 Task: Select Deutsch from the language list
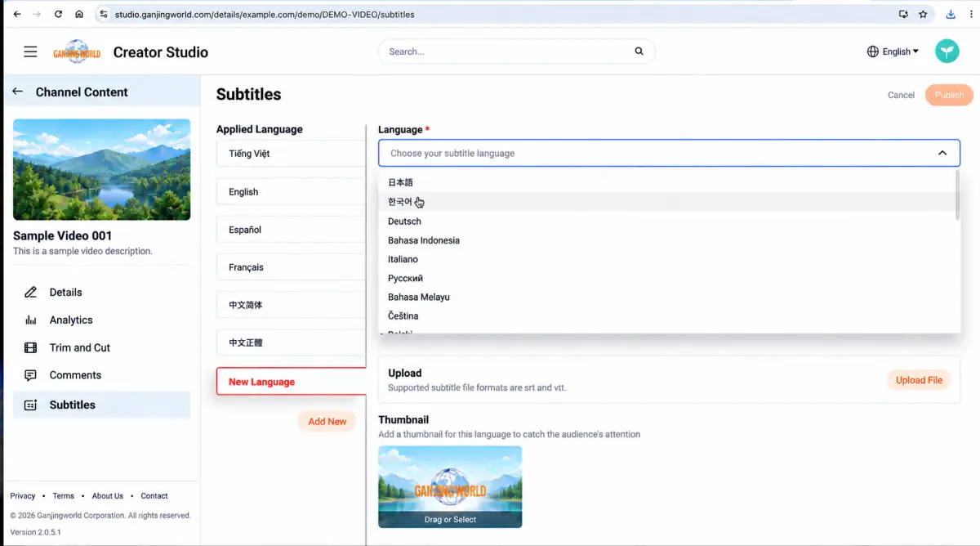pos(666,222)
